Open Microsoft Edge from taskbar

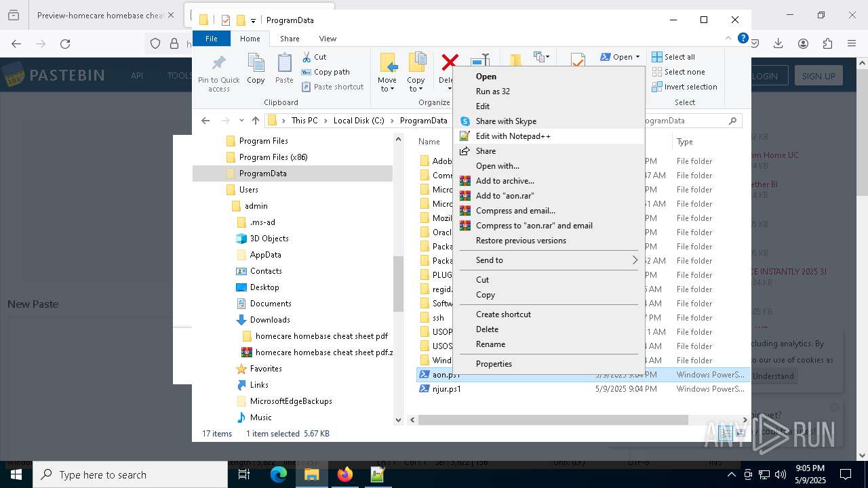(279, 474)
